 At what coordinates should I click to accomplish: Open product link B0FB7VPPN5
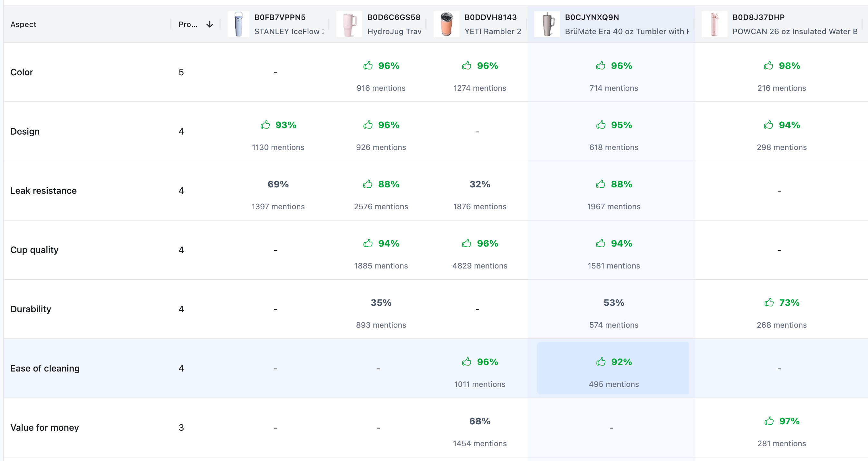coord(280,17)
